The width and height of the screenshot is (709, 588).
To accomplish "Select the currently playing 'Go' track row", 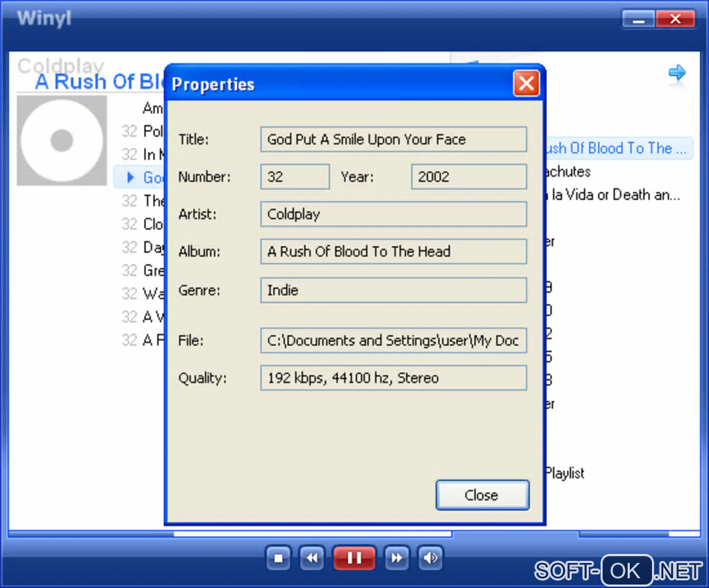I will (x=140, y=177).
